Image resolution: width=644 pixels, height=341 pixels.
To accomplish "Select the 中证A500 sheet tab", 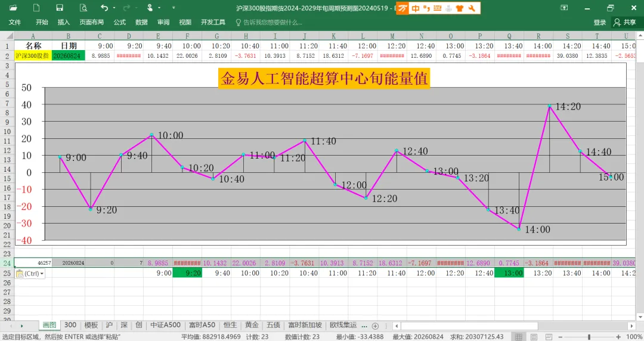I will pos(165,325).
